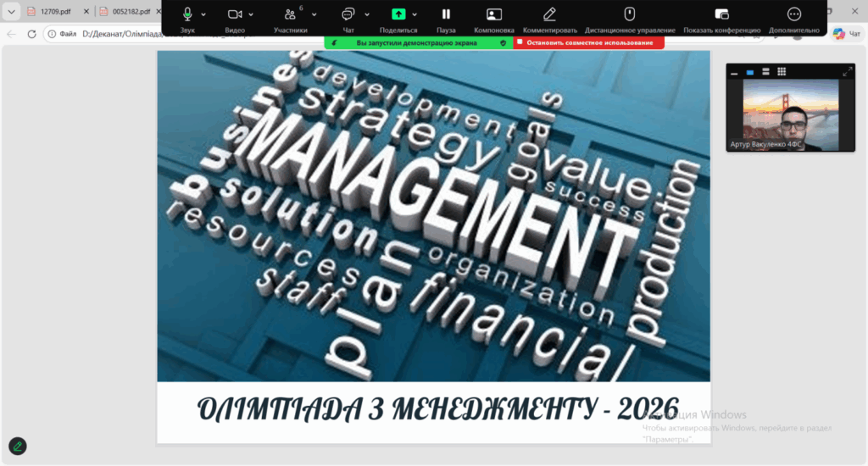868x466 pixels.
Task: Click the green Вы запустили демонстрацию экрана banner
Action: point(419,42)
